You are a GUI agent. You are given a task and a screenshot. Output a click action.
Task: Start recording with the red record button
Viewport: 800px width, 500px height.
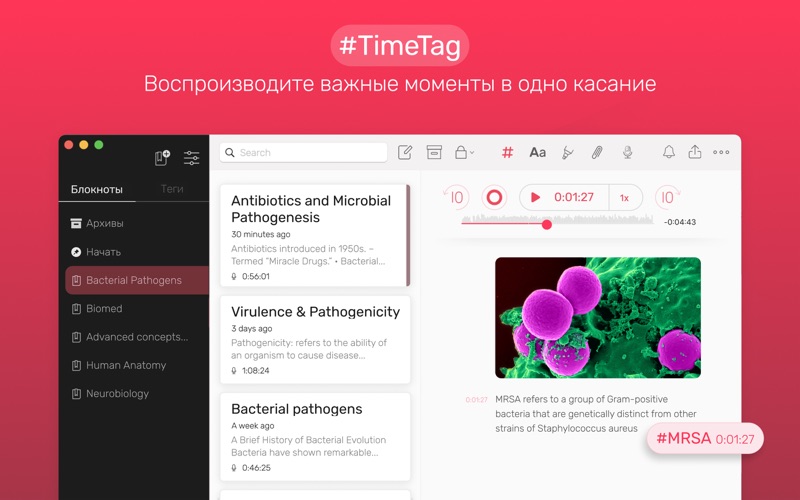[494, 197]
